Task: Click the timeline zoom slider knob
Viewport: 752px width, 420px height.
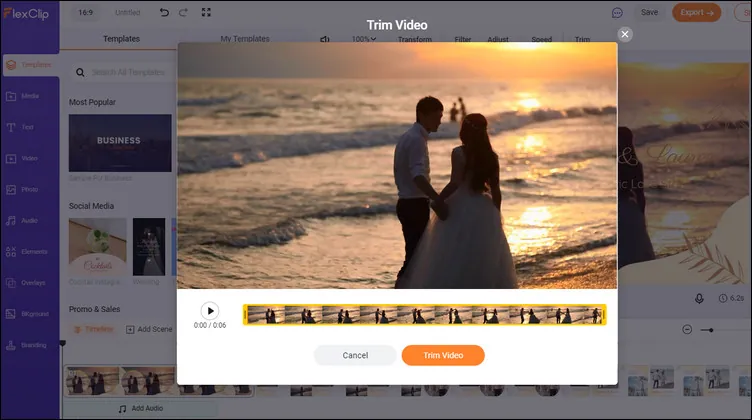Action: click(x=711, y=330)
